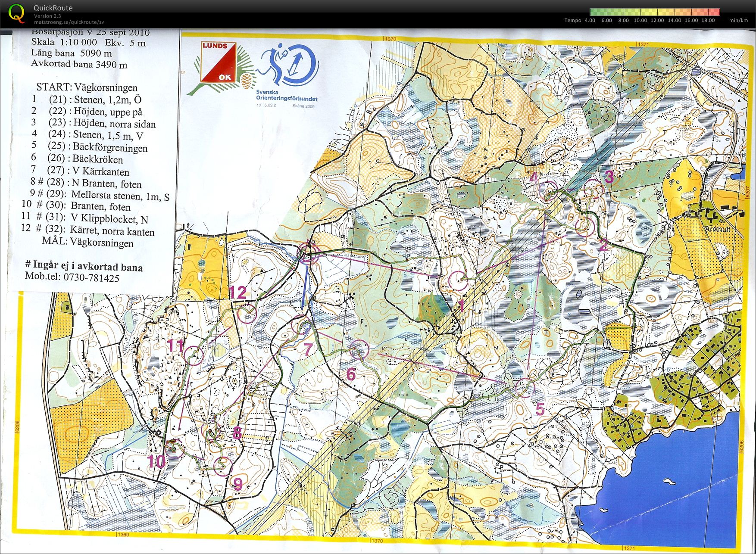This screenshot has width=756, height=554.
Task: Click control description 12 (32) Kärret, norra kanten
Action: pyautogui.click(x=87, y=230)
